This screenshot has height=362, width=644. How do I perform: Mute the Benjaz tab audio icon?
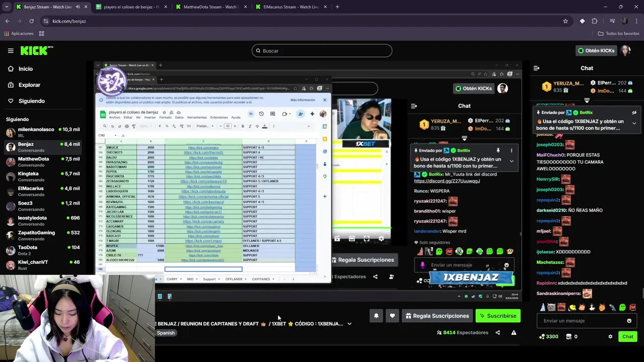[x=77, y=7]
